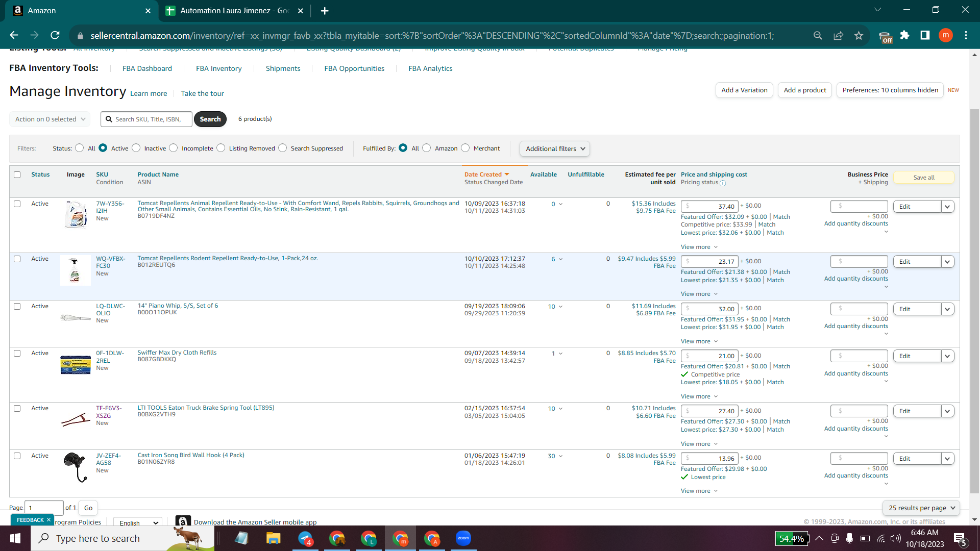Show hidden system tray icons
Screen dimensions: 980x551
[819, 538]
